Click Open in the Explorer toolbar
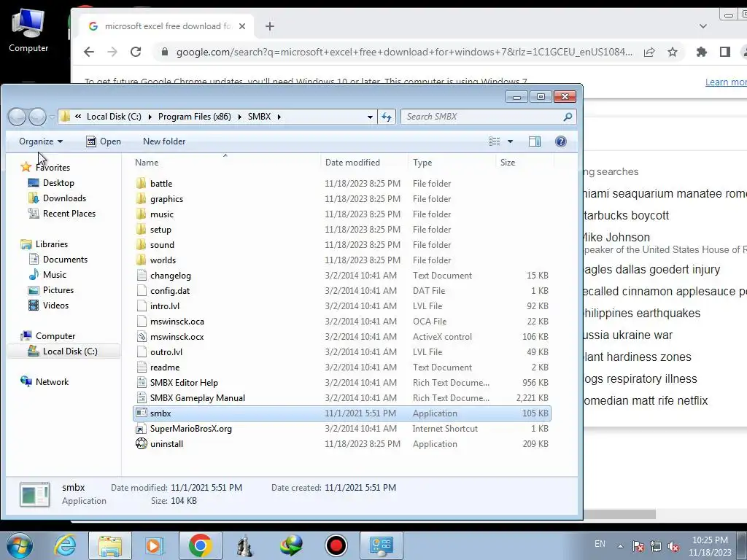This screenshot has height=560, width=747. point(104,141)
